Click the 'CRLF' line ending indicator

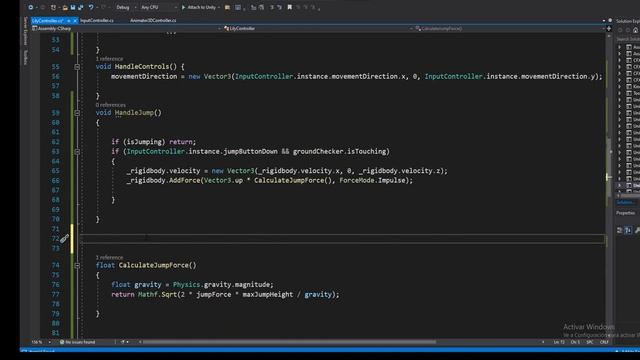point(604,342)
